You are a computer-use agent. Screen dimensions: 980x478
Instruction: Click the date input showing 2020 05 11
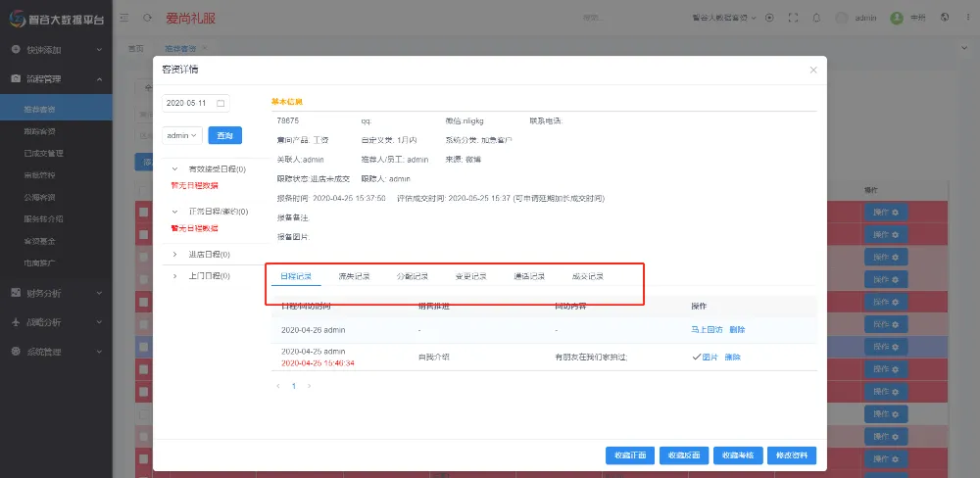[x=188, y=103]
